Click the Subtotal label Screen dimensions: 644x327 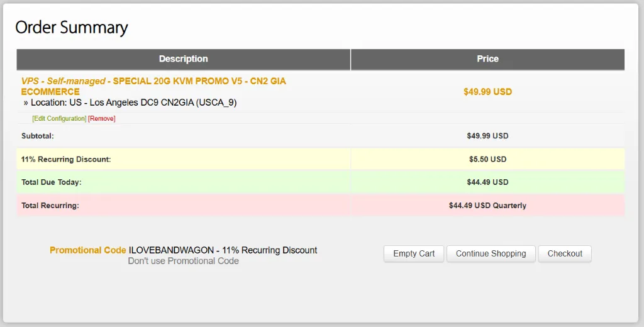38,136
